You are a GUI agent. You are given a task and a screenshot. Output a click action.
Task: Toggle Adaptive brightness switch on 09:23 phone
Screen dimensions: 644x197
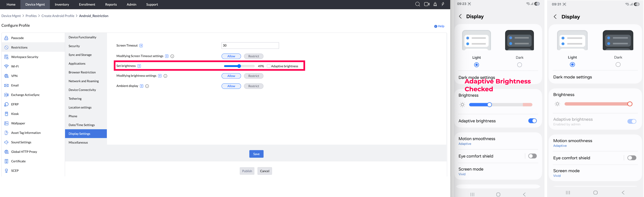[x=533, y=121]
